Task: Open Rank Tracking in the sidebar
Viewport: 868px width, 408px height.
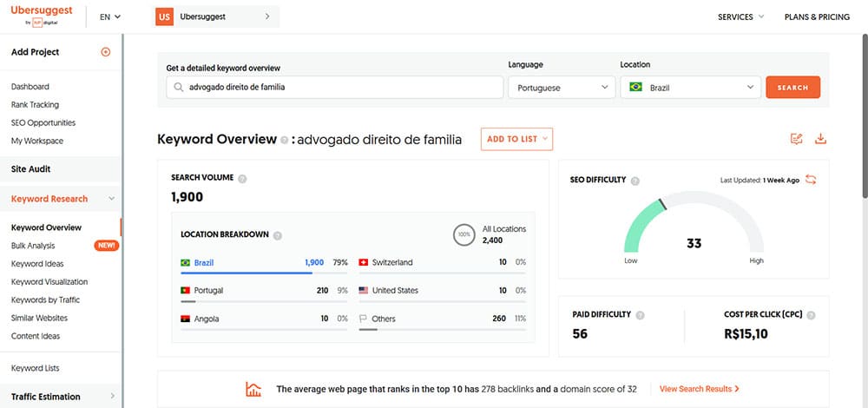Action: point(35,105)
